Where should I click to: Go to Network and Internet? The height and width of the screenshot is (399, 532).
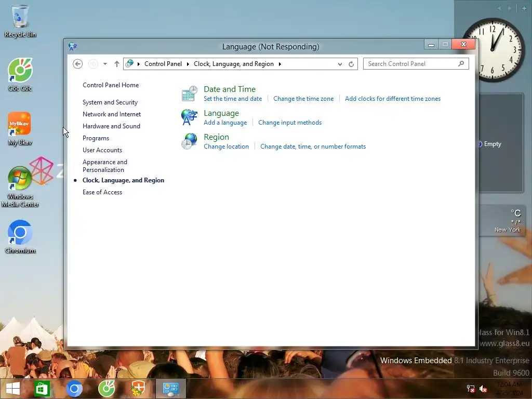(x=112, y=114)
